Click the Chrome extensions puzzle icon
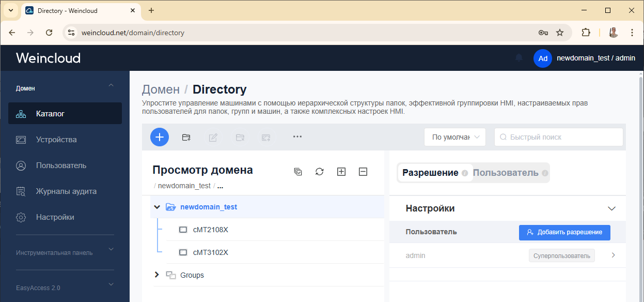Image resolution: width=644 pixels, height=302 pixels. click(586, 33)
